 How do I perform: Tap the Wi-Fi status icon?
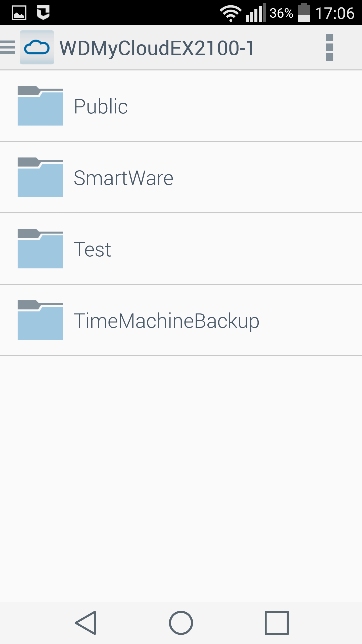(231, 13)
